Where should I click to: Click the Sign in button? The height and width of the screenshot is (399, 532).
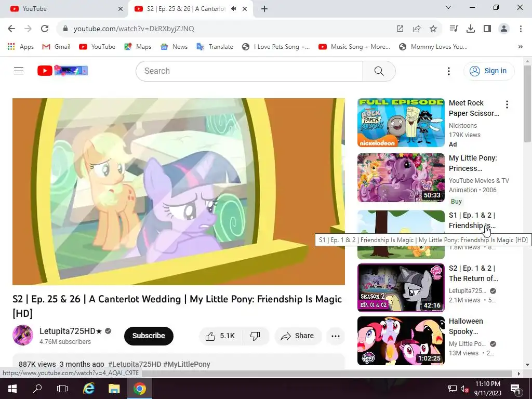pyautogui.click(x=489, y=71)
